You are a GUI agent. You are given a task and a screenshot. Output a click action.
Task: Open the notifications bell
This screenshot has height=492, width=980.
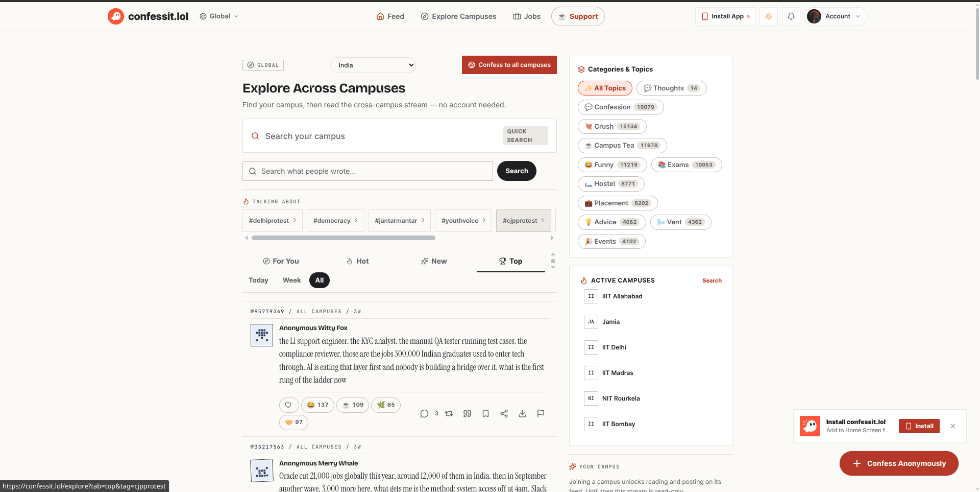pyautogui.click(x=791, y=16)
